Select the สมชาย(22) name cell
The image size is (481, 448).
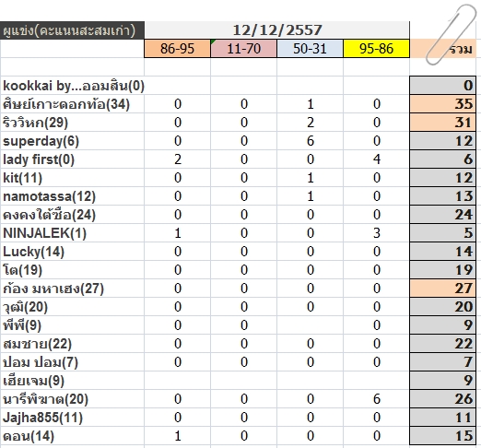pos(72,344)
